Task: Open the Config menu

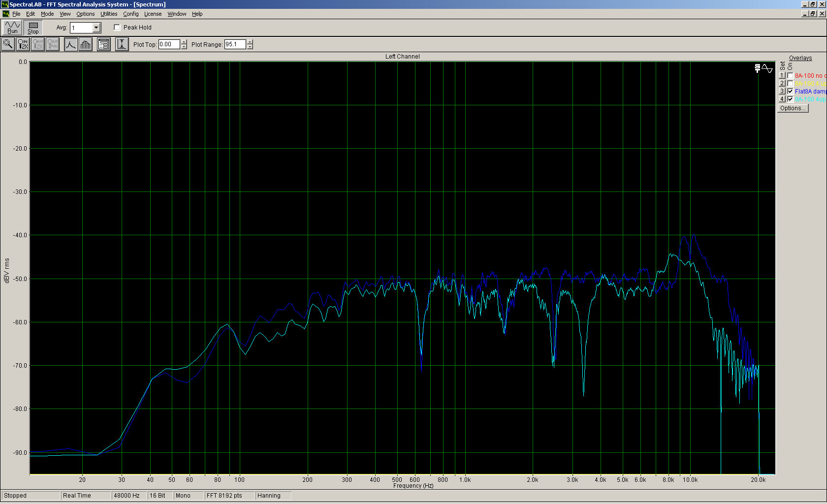Action: click(x=131, y=14)
